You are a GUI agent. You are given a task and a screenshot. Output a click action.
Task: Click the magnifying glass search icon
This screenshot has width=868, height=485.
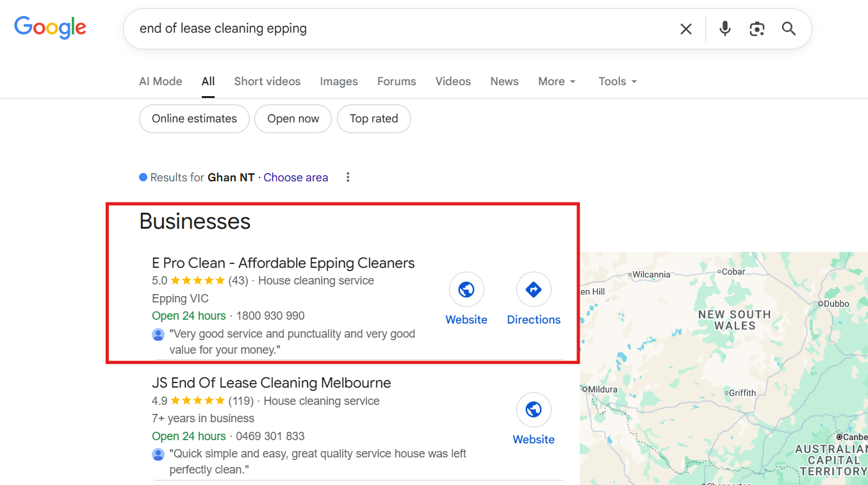[x=789, y=29]
